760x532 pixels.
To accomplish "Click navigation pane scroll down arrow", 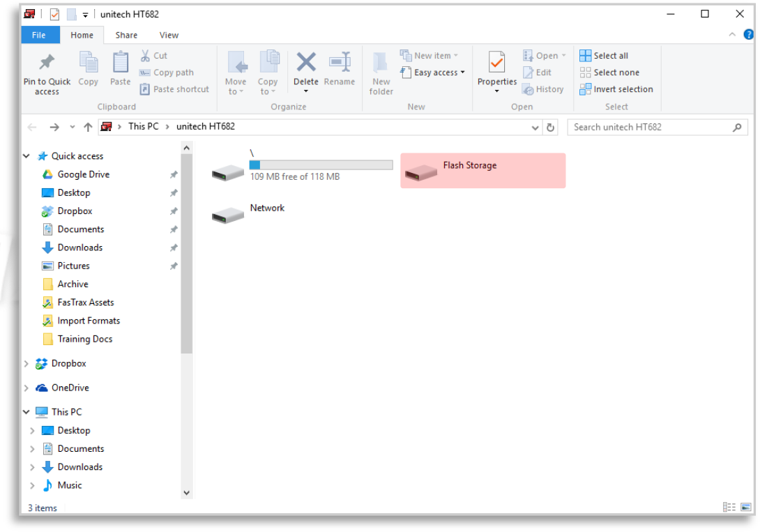I will [x=187, y=493].
